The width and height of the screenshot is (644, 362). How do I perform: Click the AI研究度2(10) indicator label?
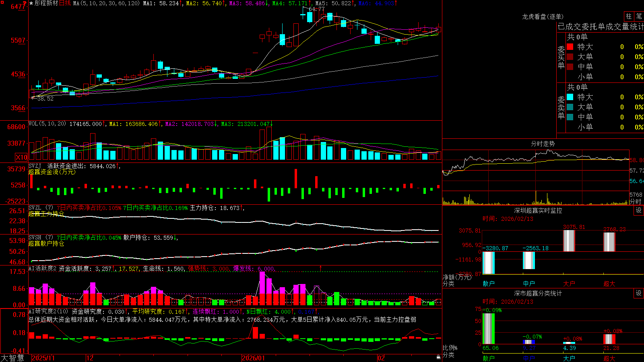[49, 311]
